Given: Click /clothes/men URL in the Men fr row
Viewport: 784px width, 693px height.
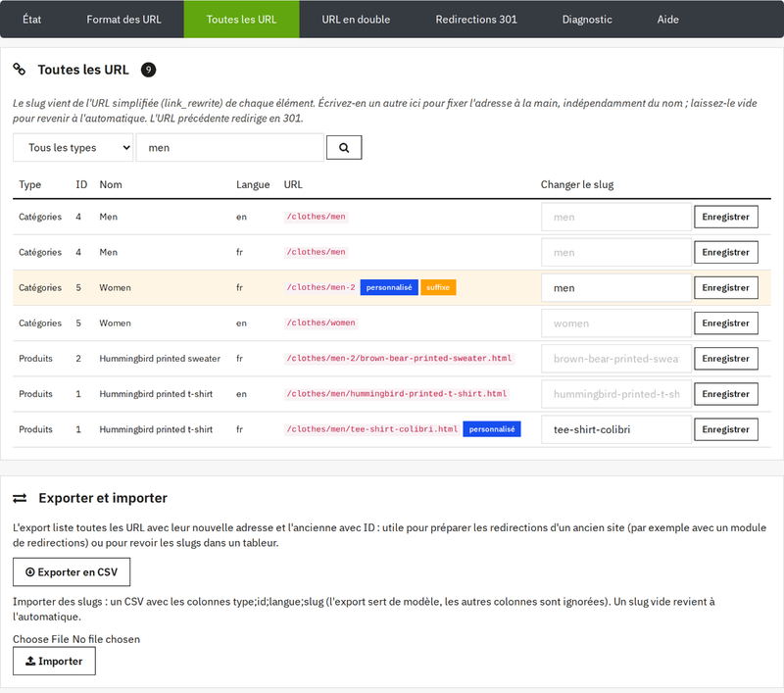Looking at the screenshot, I should pyautogui.click(x=316, y=252).
